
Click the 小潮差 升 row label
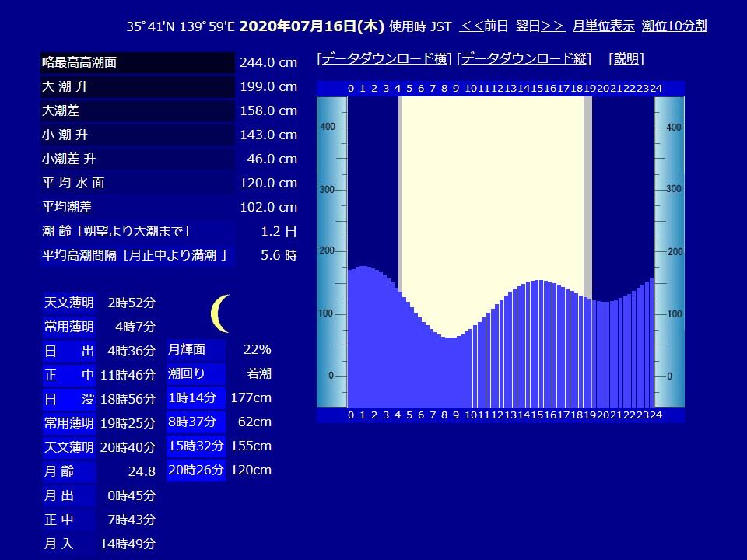(x=138, y=159)
